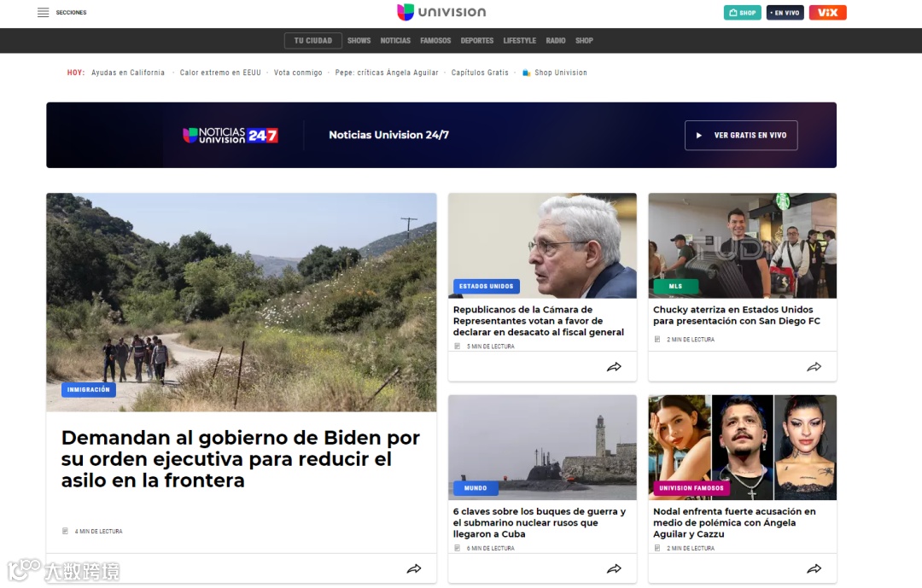Open Republicanos de la Cámara headline

(538, 321)
